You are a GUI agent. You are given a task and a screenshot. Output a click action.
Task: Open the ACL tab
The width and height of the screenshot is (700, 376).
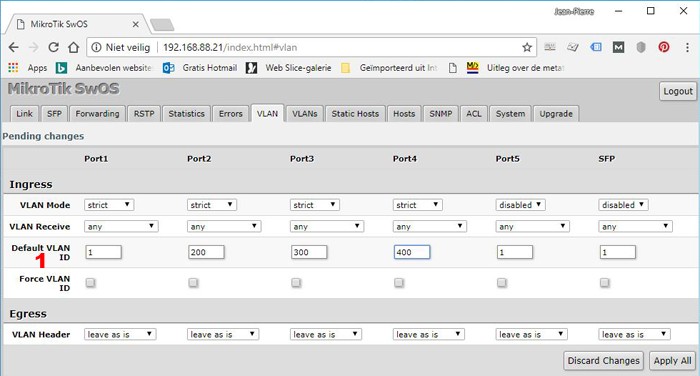click(474, 114)
